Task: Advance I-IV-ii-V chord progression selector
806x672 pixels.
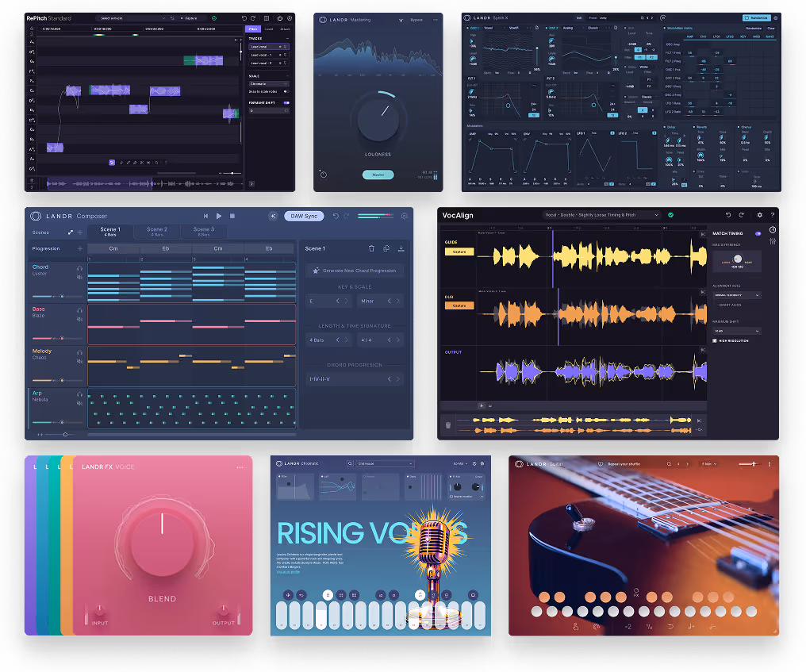Action: (x=398, y=379)
